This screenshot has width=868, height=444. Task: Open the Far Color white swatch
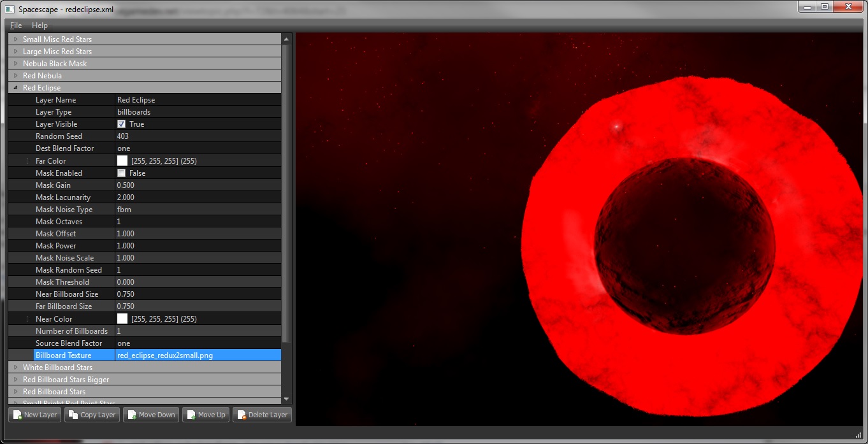click(122, 161)
